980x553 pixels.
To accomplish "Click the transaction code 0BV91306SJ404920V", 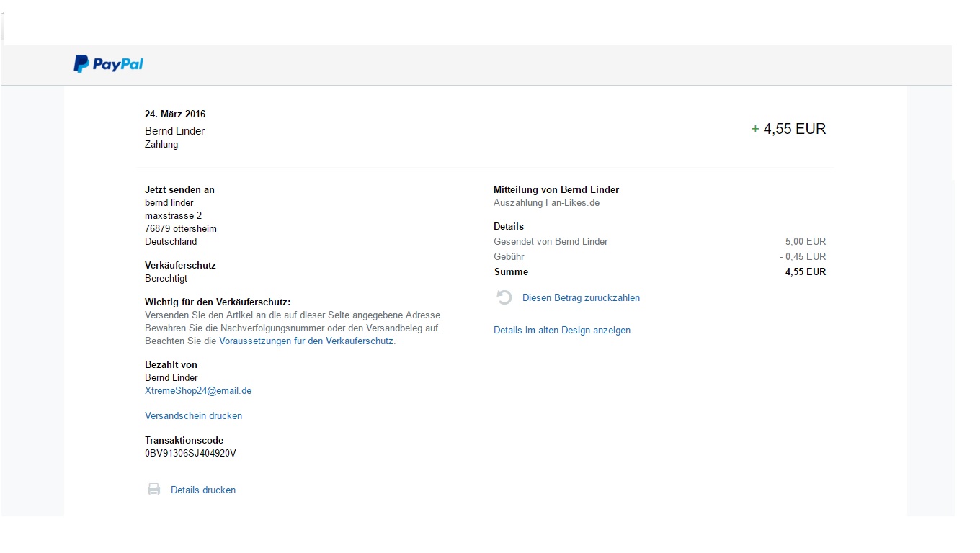I will coord(190,453).
